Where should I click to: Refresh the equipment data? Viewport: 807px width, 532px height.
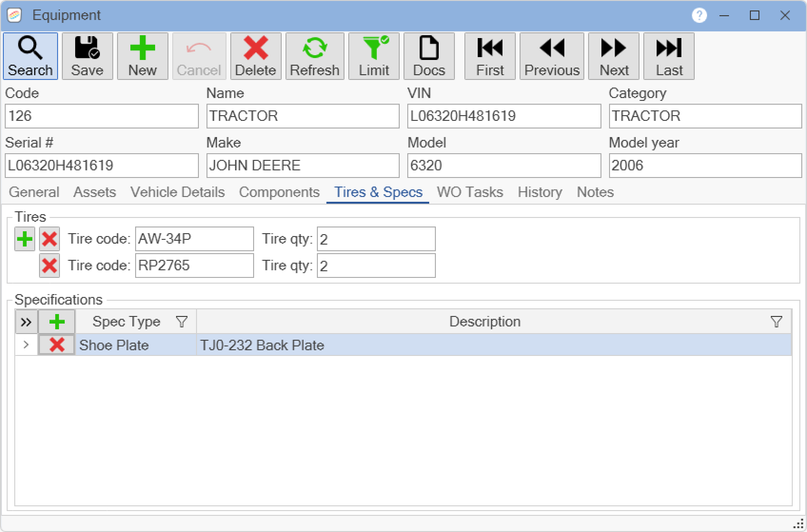click(x=315, y=56)
